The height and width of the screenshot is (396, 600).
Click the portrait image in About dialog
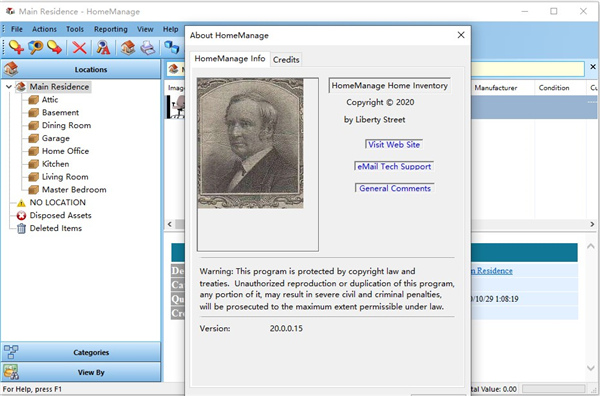point(251,143)
